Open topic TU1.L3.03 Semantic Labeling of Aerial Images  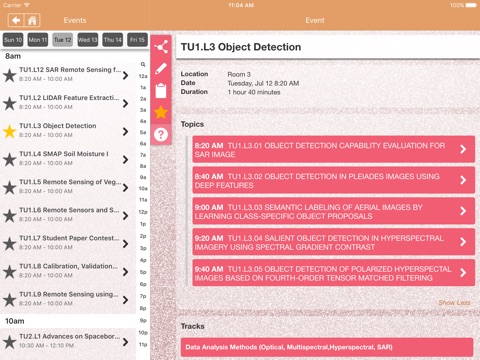click(x=333, y=211)
